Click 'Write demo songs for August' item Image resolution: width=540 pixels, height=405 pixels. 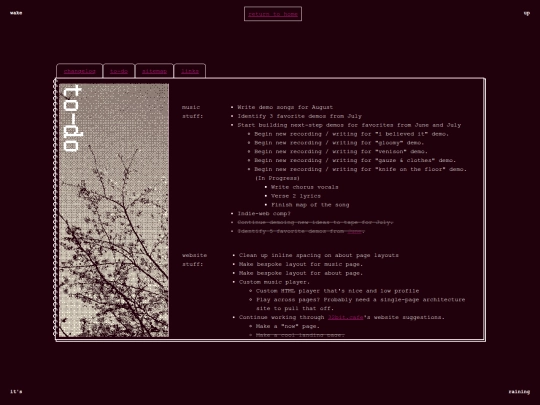pyautogui.click(x=285, y=107)
